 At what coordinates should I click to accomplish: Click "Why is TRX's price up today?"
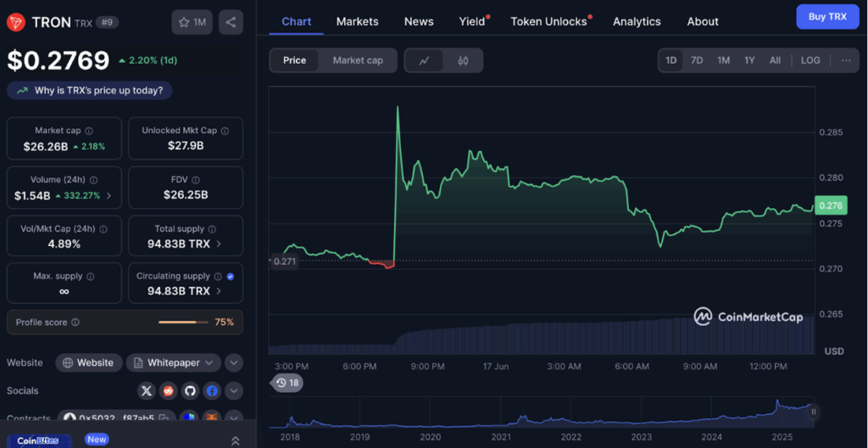click(x=90, y=90)
